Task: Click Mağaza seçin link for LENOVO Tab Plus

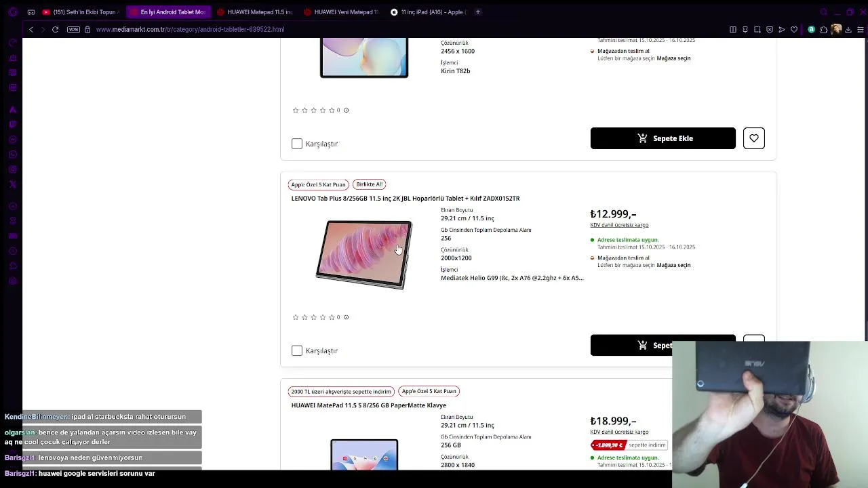Action: 673,265
